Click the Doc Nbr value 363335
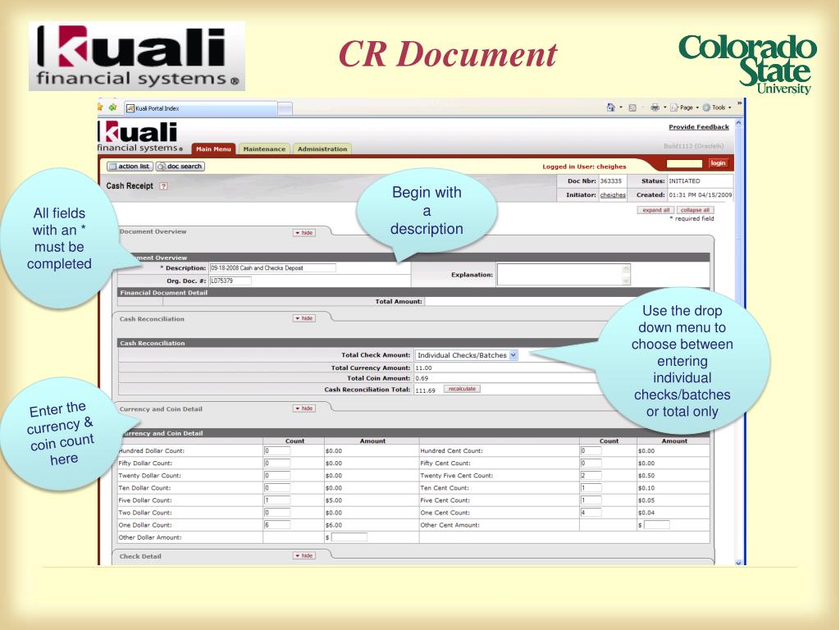The image size is (840, 630). 610,181
